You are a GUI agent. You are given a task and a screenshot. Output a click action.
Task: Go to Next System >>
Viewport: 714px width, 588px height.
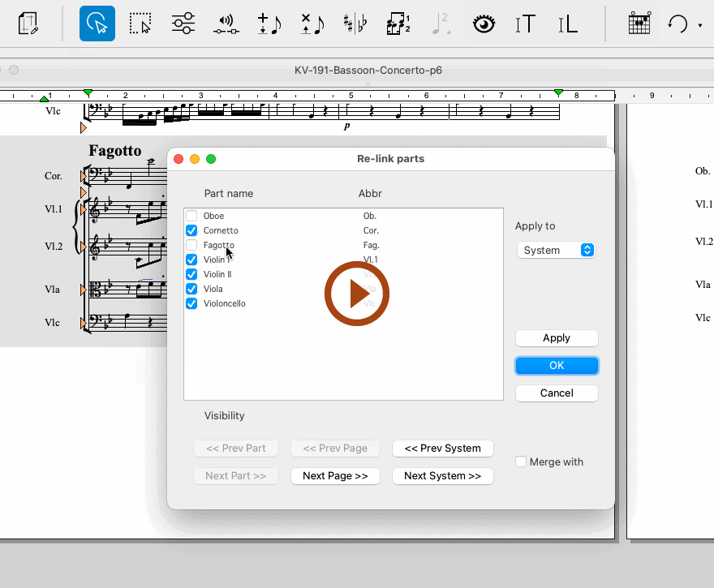tap(443, 475)
